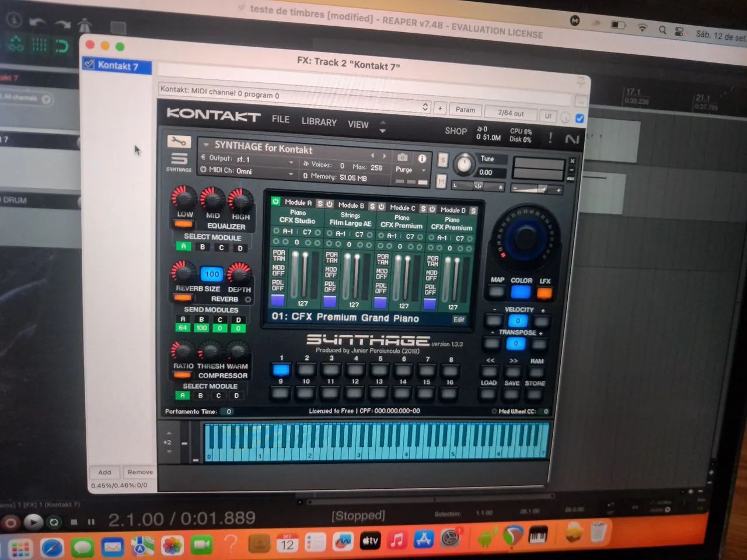Open the Kontakt VIEW menu
The image size is (747, 560).
tap(358, 124)
